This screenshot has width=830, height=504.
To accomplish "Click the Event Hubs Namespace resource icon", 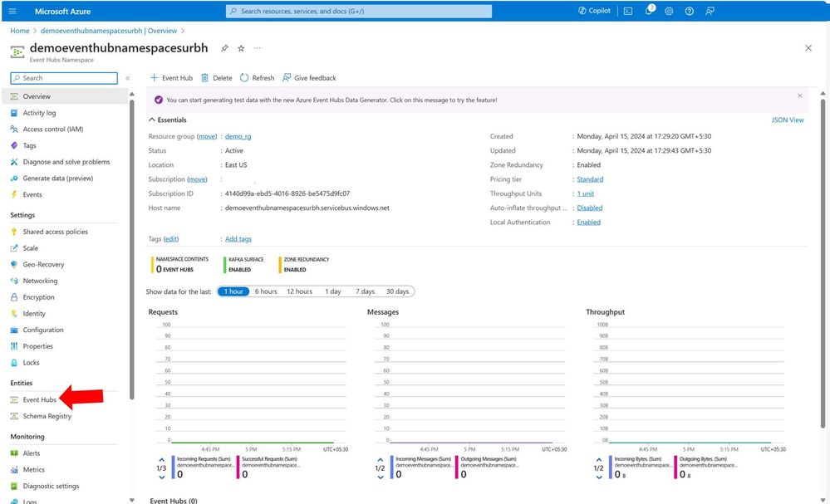I will tap(17, 51).
